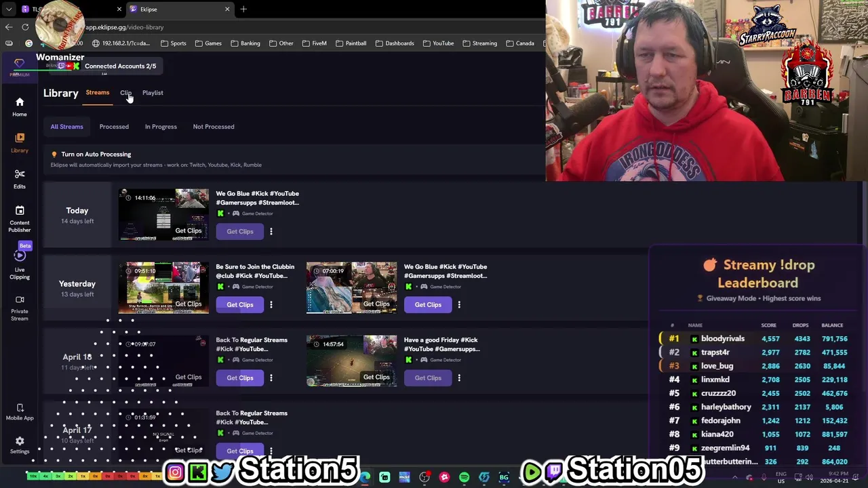Open Live Clipping beta feature
The height and width of the screenshot is (488, 868).
[x=19, y=264]
